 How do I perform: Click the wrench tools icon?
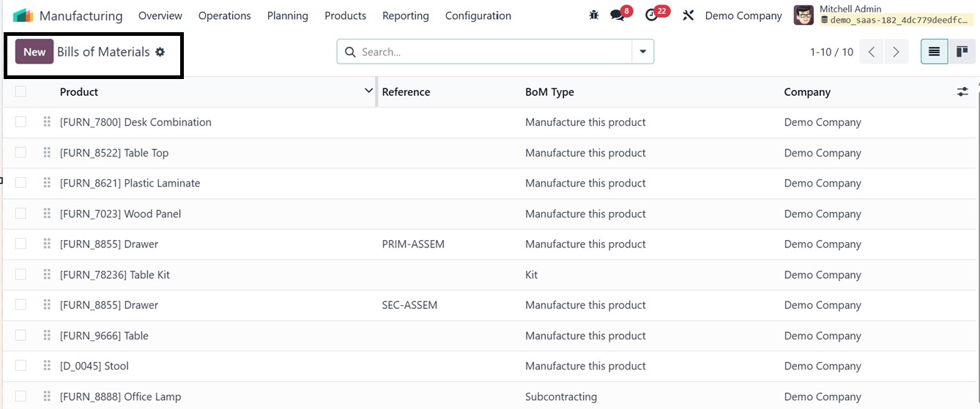pyautogui.click(x=688, y=15)
